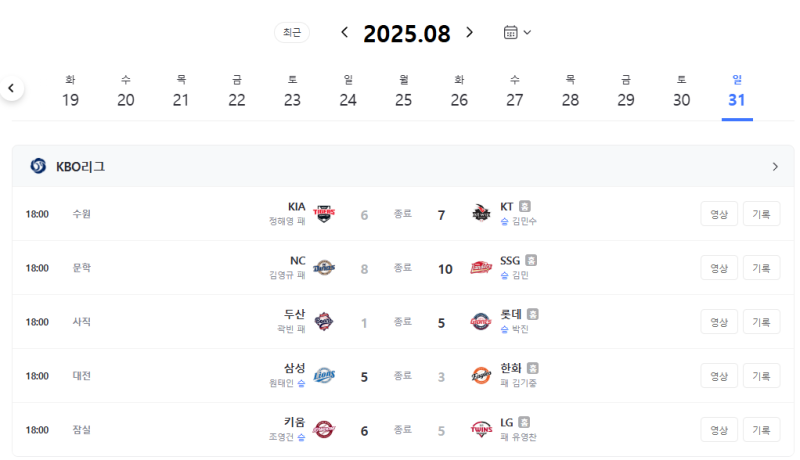Click the LG Twins team logo
Viewport: 800px width, 460px height.
point(481,430)
